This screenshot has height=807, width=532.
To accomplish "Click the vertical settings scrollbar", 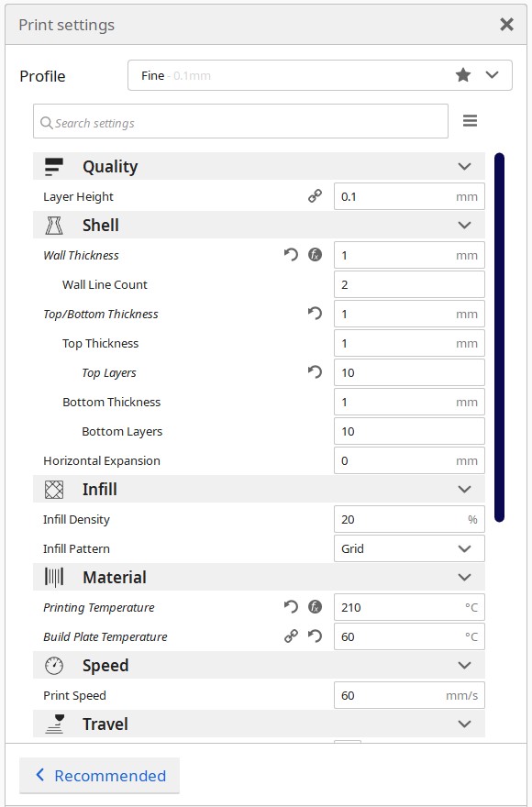I will point(499,337).
